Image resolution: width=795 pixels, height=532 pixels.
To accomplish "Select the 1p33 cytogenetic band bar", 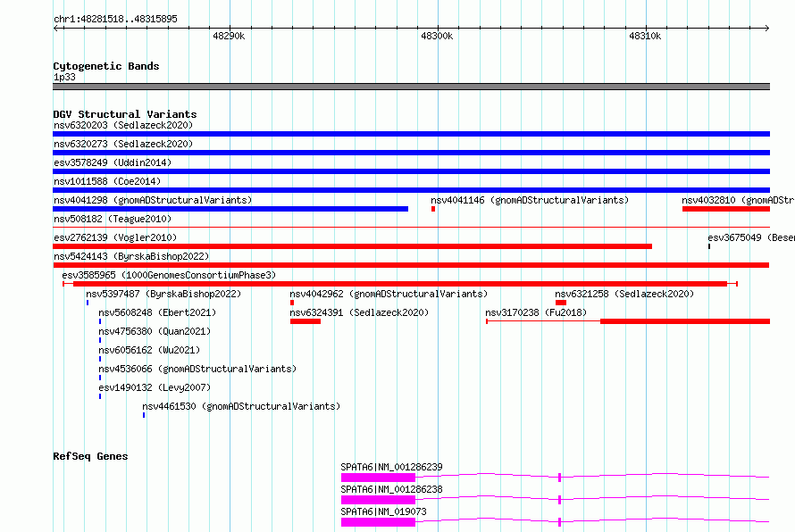I will (411, 87).
